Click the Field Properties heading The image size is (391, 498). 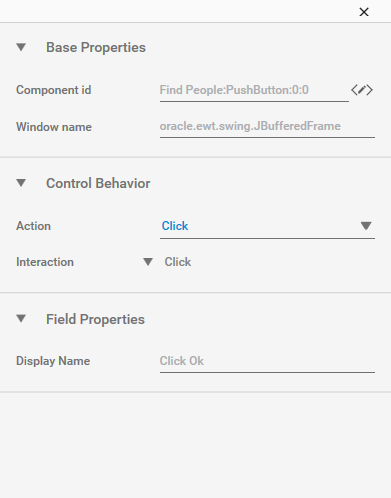[x=95, y=319]
